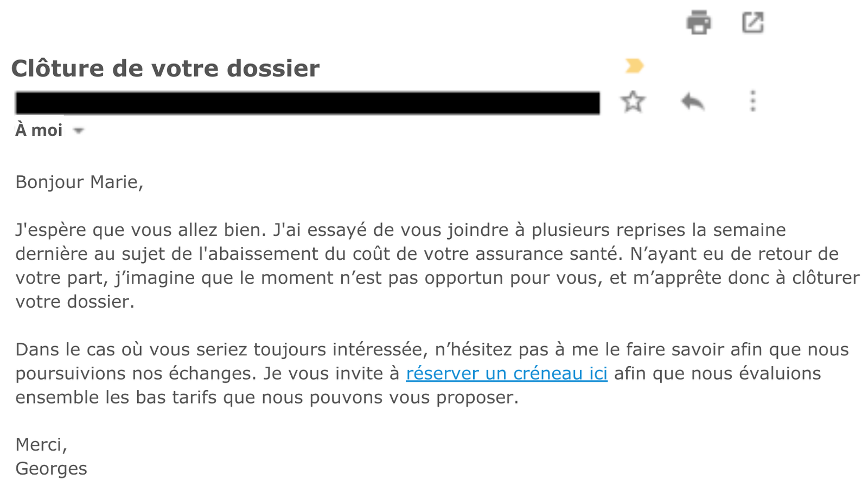Expand recipient details arrow beside À moi
This screenshot has height=492, width=868.
tap(79, 131)
